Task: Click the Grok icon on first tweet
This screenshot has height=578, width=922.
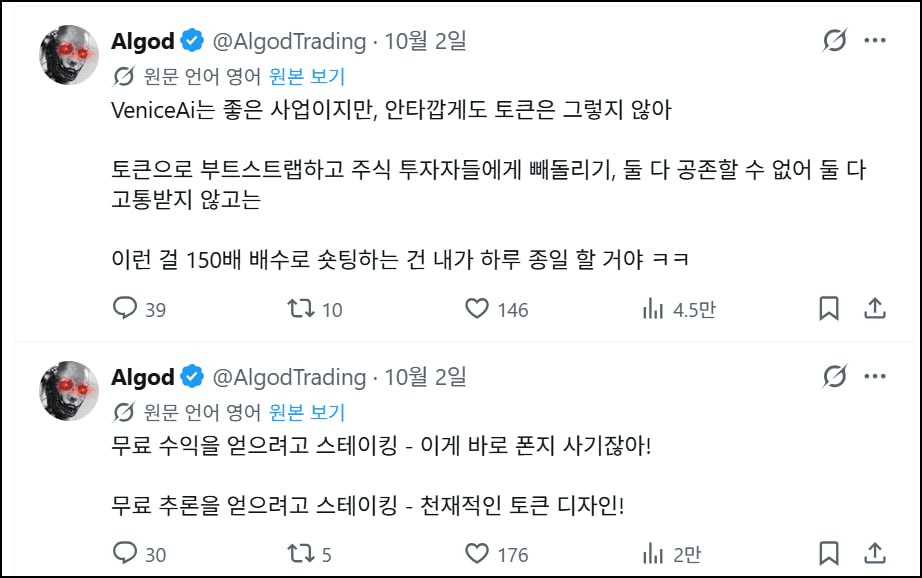Action: pyautogui.click(x=834, y=40)
